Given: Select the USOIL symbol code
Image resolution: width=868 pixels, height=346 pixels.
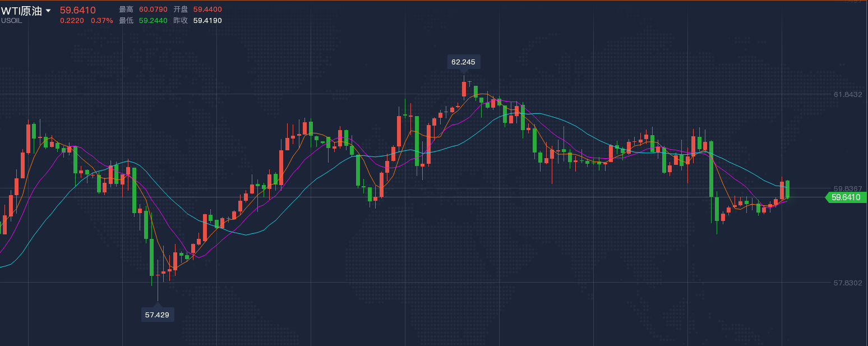Looking at the screenshot, I should click(12, 21).
